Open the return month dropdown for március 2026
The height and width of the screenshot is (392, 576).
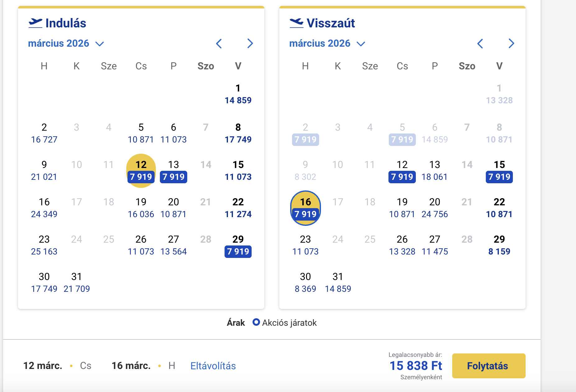pos(320,43)
